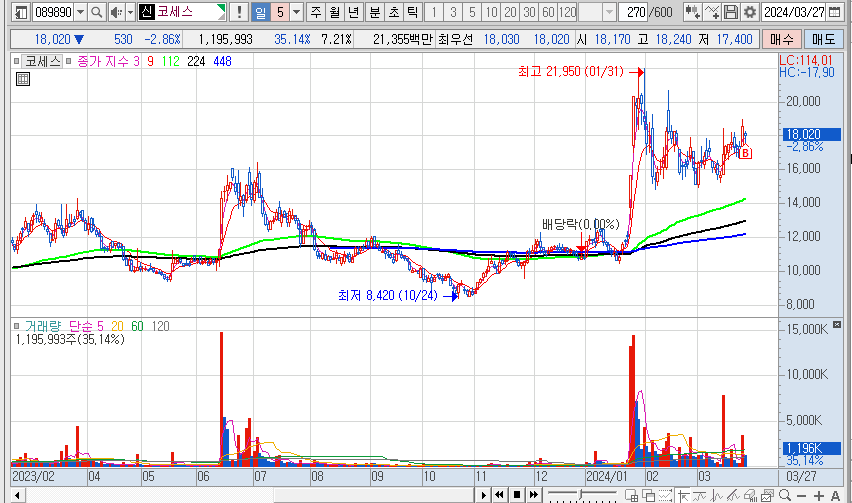The image size is (852, 503).
Task: Click the 코세스 chart legend label
Action: click(42, 61)
